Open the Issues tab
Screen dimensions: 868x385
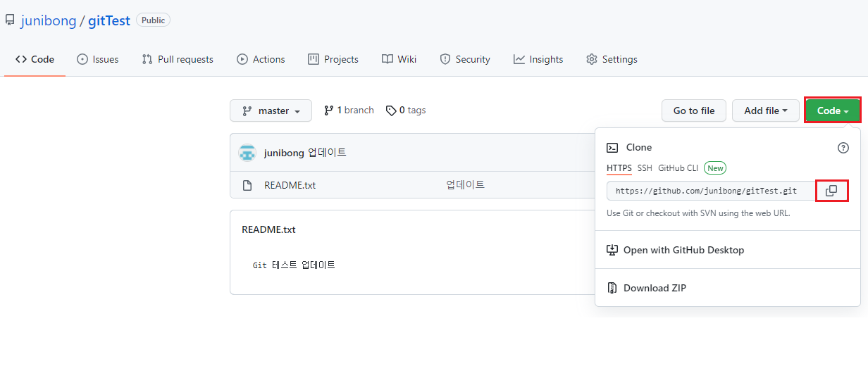98,59
